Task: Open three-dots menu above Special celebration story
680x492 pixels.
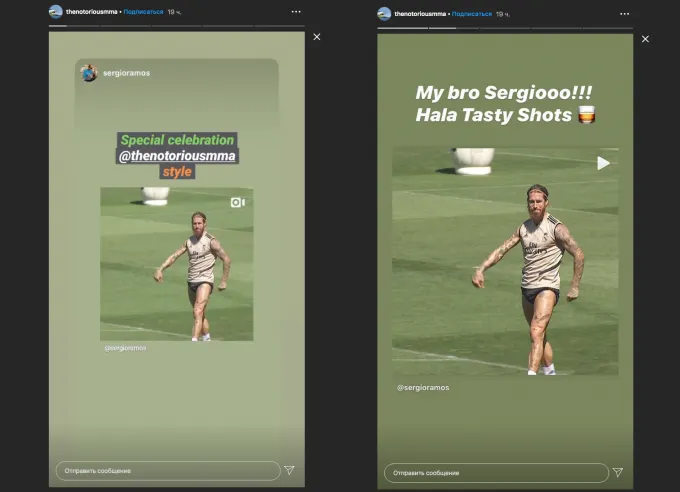Action: pyautogui.click(x=295, y=12)
